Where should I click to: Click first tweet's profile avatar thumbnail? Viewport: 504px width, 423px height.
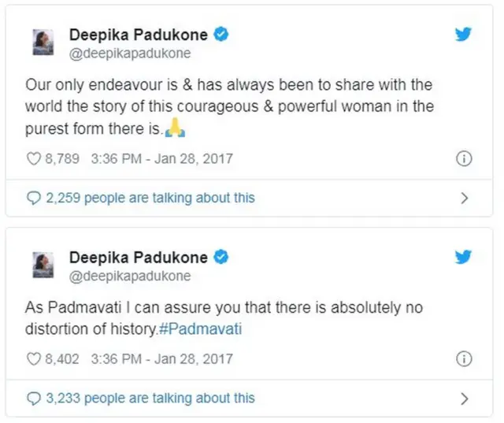click(43, 43)
